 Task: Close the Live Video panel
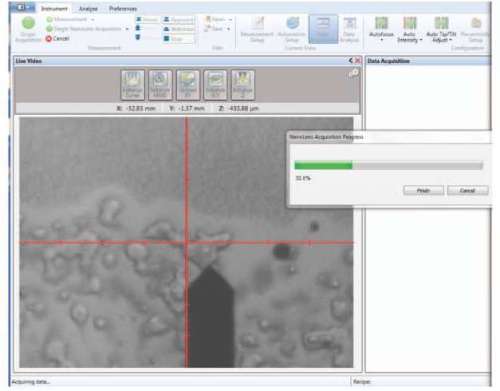point(358,61)
